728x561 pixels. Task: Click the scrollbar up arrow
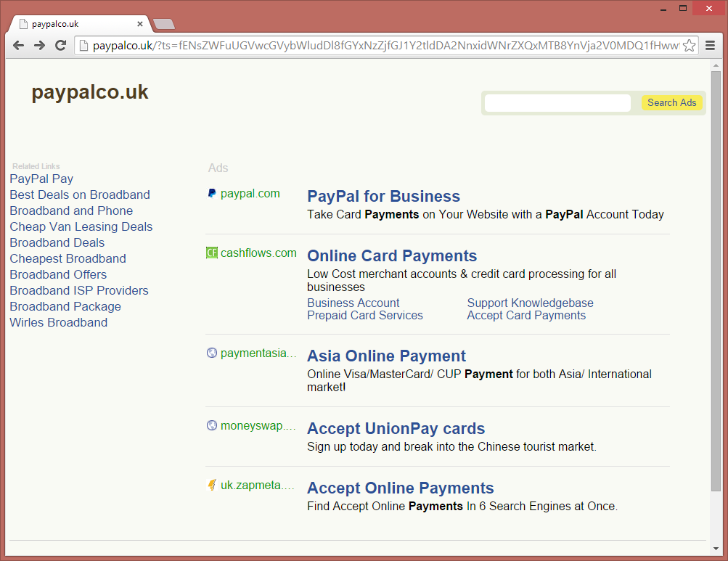click(716, 65)
